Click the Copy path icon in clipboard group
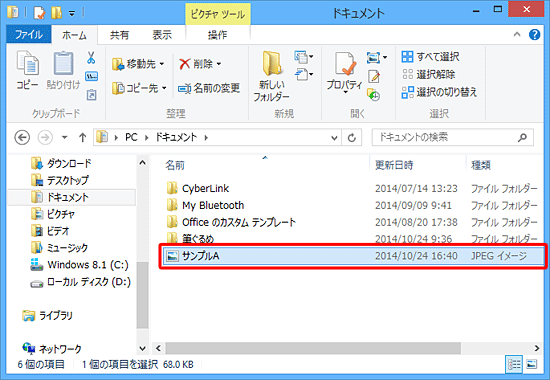The height and width of the screenshot is (380, 550). 91,76
